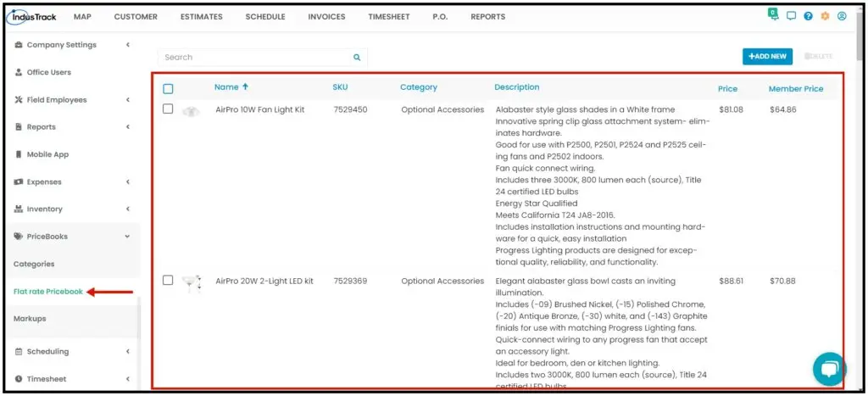Click the Reports document icon in sidebar
The image size is (868, 396).
pos(19,127)
